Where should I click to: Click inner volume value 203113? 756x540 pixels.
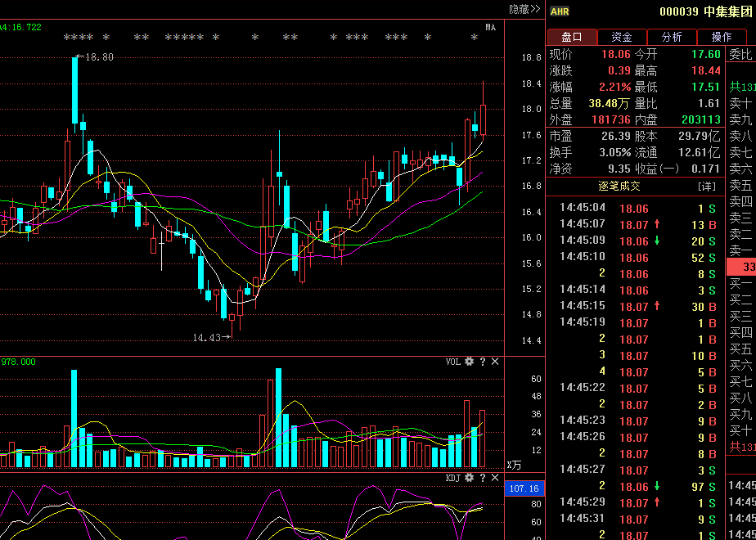click(x=701, y=119)
